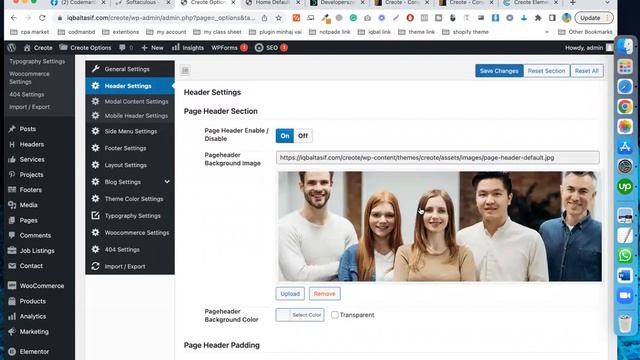Focus Pageheader Background Image URL field

[x=438, y=158]
